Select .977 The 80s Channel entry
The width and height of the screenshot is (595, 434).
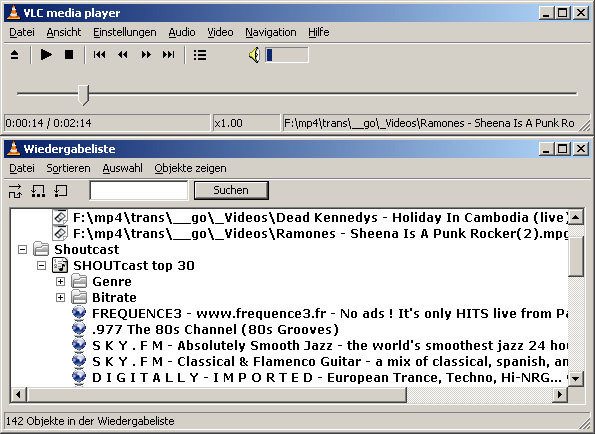pyautogui.click(x=215, y=329)
